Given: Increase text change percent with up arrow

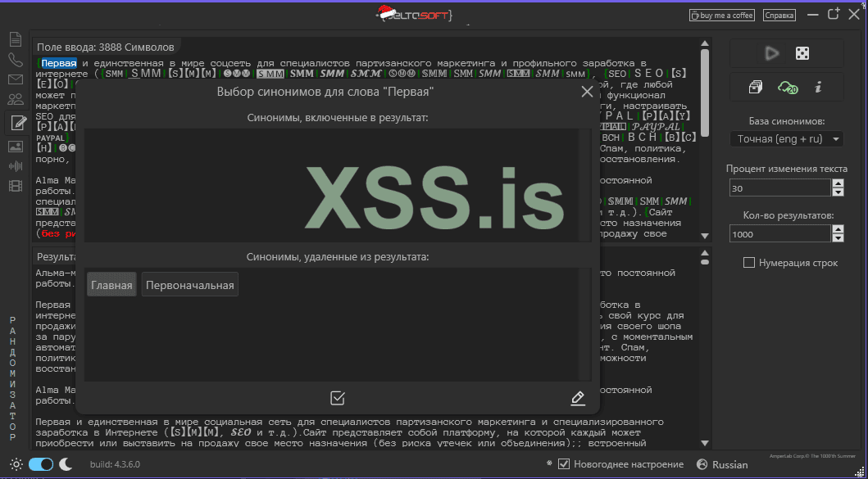Looking at the screenshot, I should (x=838, y=183).
